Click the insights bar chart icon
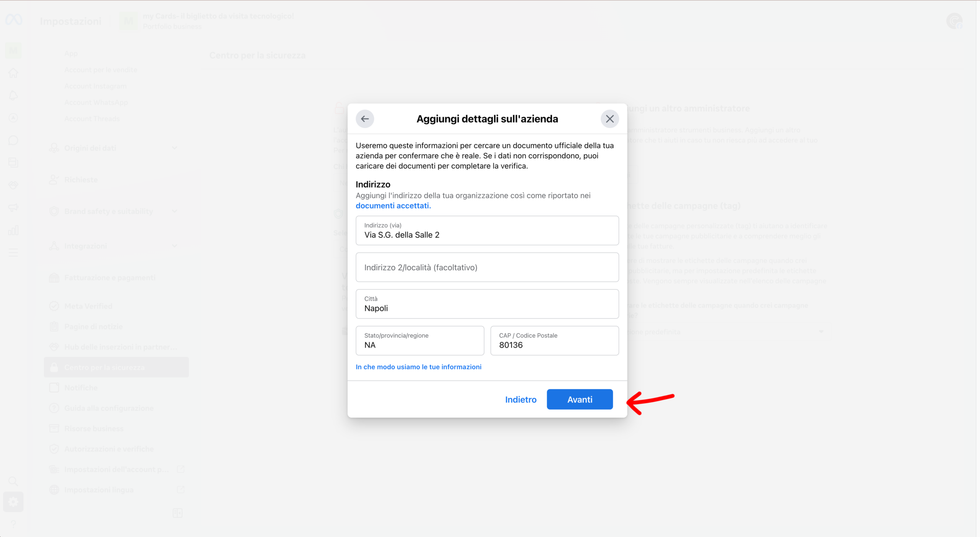The image size is (980, 537). [13, 230]
